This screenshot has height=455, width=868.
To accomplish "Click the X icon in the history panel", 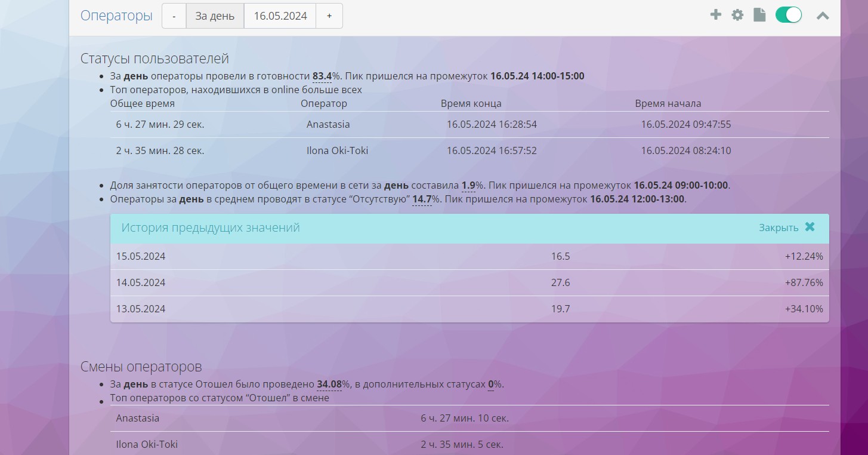I will 810,227.
